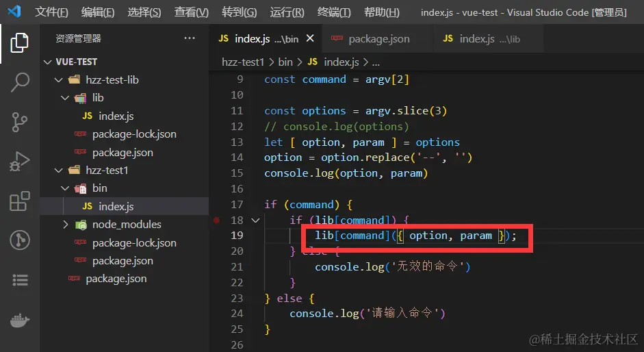Open the list-style activity bar icon
The image size is (644, 352).
(19, 280)
